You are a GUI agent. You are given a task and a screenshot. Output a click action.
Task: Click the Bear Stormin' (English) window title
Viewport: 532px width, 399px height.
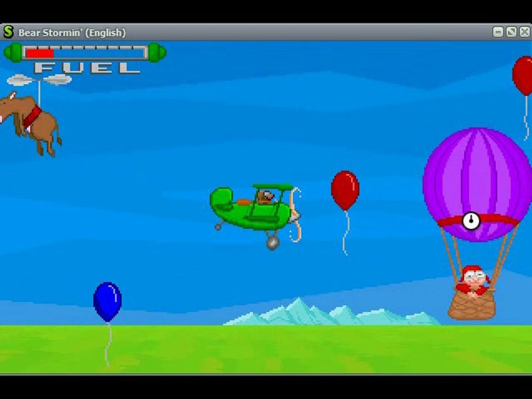click(72, 33)
